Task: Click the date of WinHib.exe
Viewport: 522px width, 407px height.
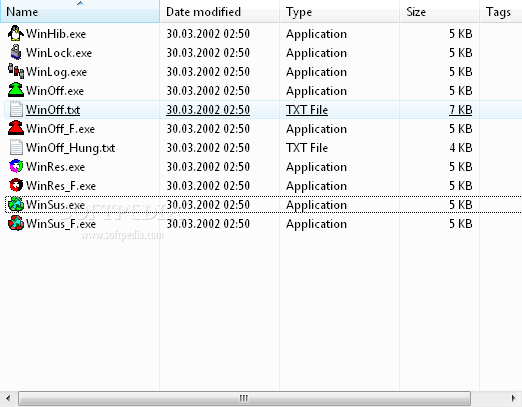Action: pos(208,34)
